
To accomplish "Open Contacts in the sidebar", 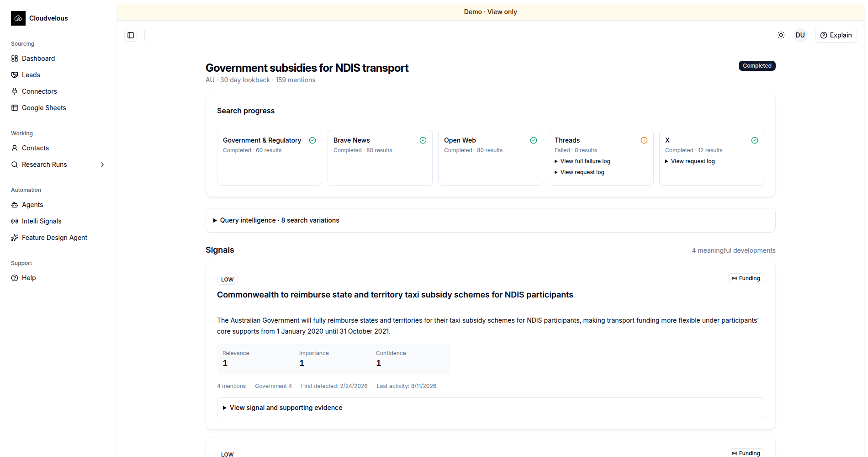I will tap(58, 148).
